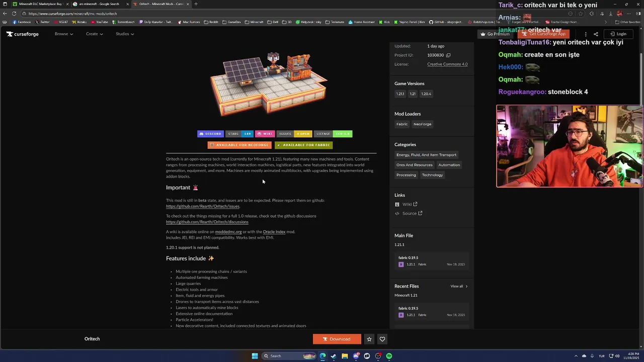Open Energy, Fluid, And Item Transport category
644x362 pixels.
426,155
